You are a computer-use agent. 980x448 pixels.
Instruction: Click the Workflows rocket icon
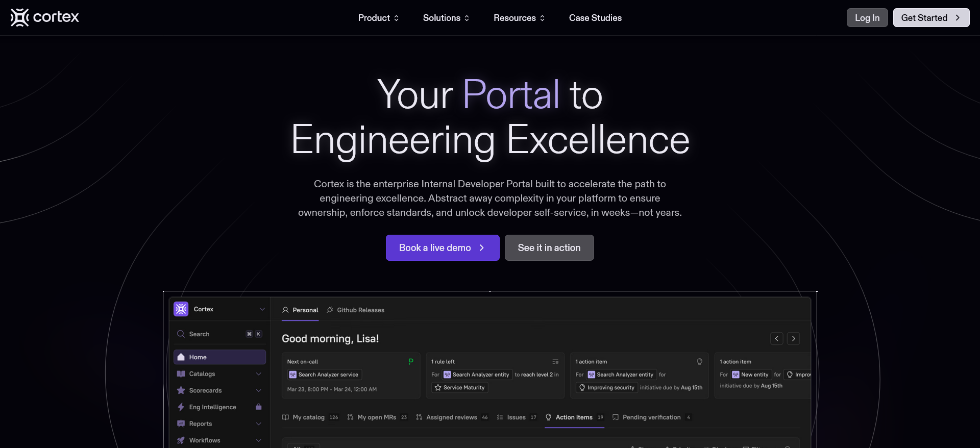click(181, 440)
